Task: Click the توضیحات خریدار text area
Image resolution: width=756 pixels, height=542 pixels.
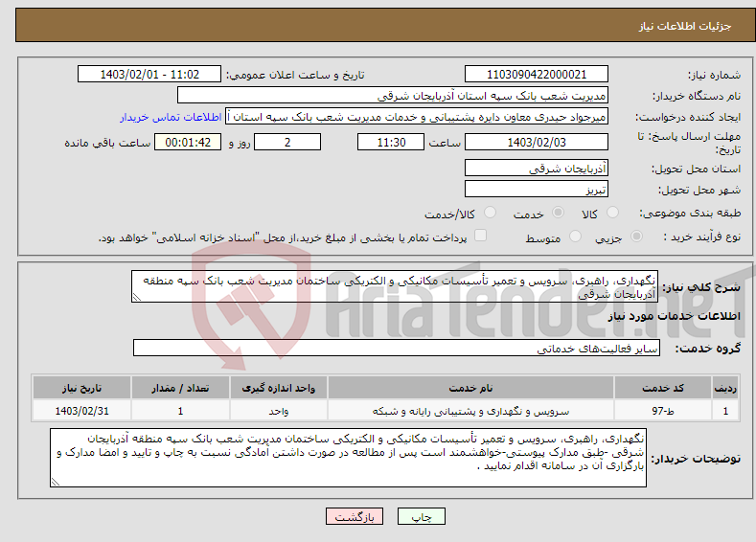Action: click(x=348, y=458)
